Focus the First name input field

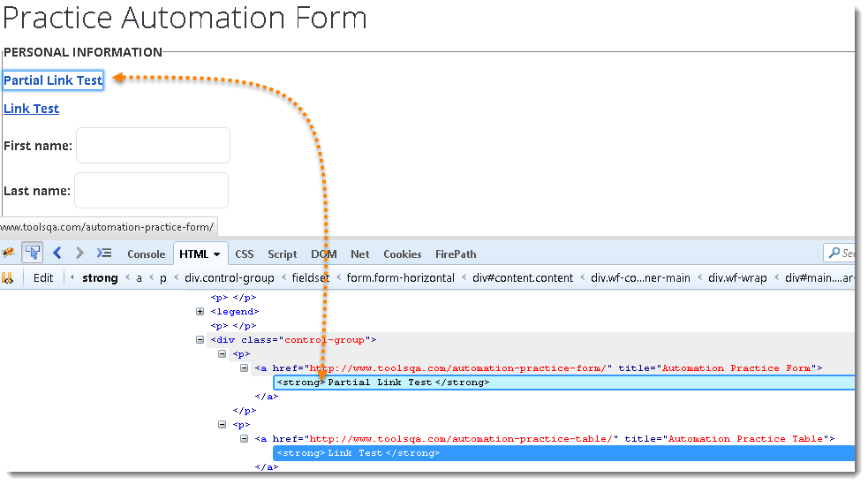[x=154, y=145]
